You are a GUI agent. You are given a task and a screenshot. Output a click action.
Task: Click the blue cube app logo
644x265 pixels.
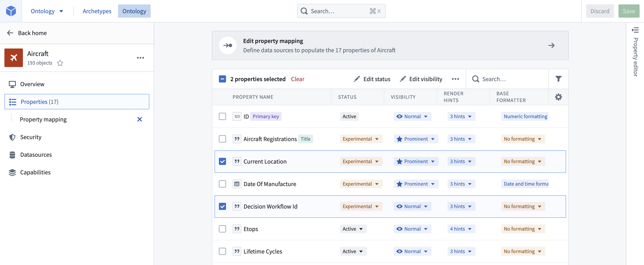click(x=11, y=11)
